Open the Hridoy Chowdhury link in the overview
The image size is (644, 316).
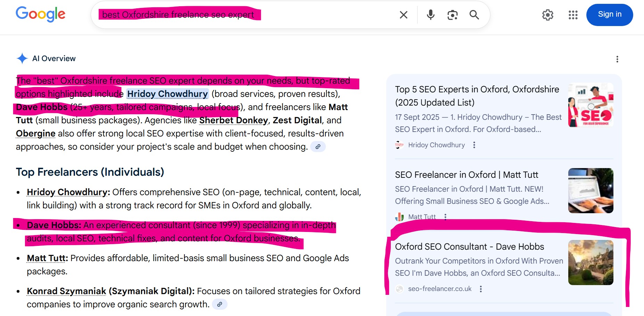click(167, 94)
